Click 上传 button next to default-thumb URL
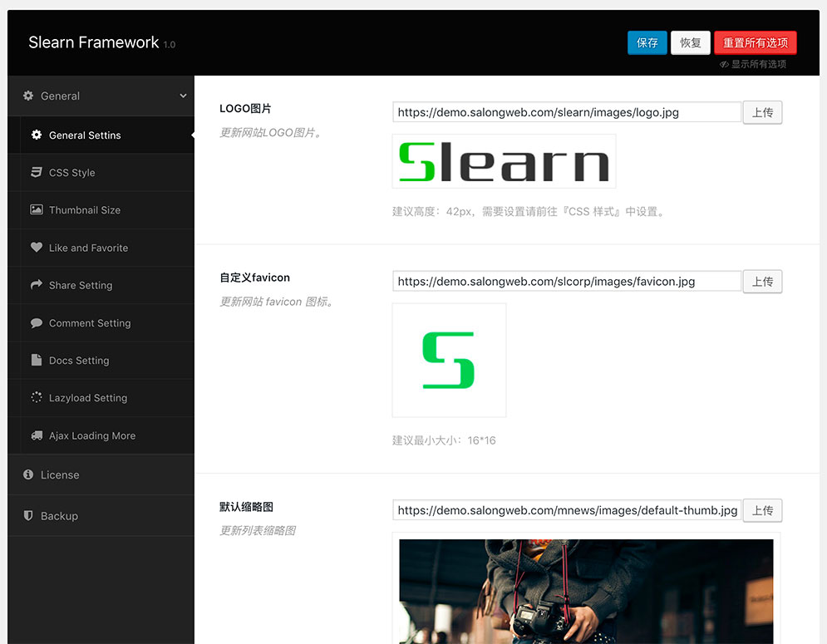 762,510
